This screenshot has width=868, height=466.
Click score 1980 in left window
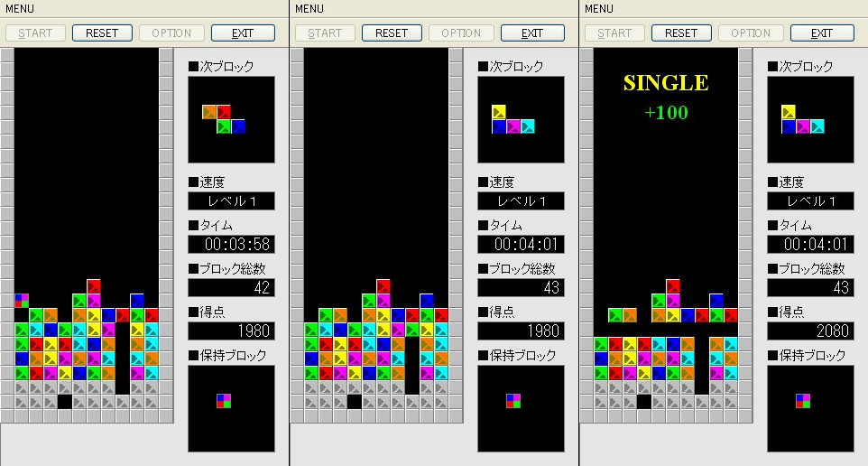pos(231,331)
